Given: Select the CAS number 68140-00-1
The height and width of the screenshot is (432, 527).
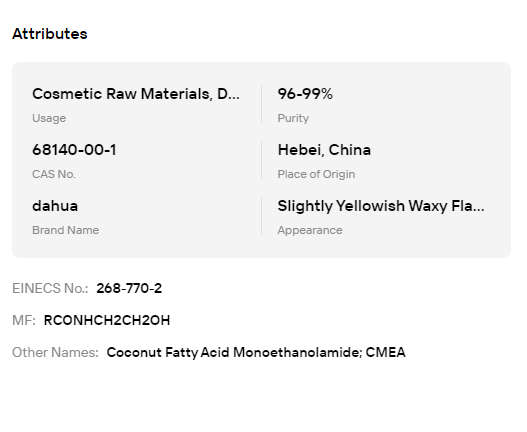Looking at the screenshot, I should click(x=74, y=150).
